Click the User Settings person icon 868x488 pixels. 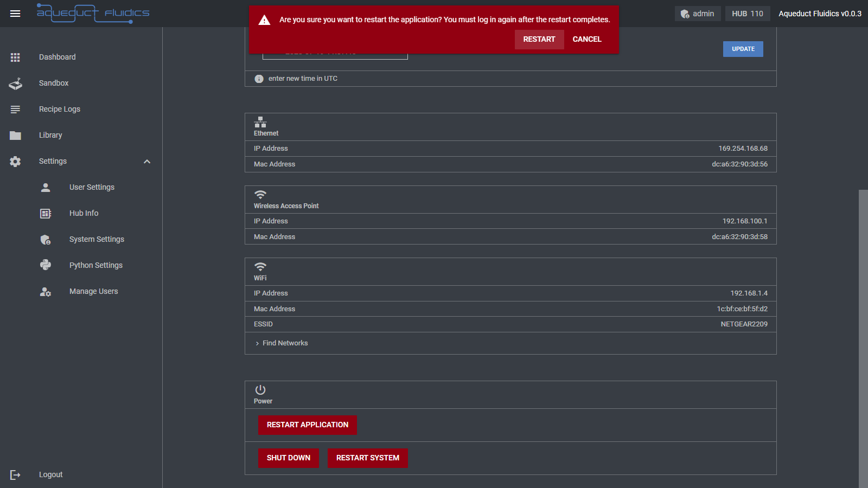coord(46,187)
